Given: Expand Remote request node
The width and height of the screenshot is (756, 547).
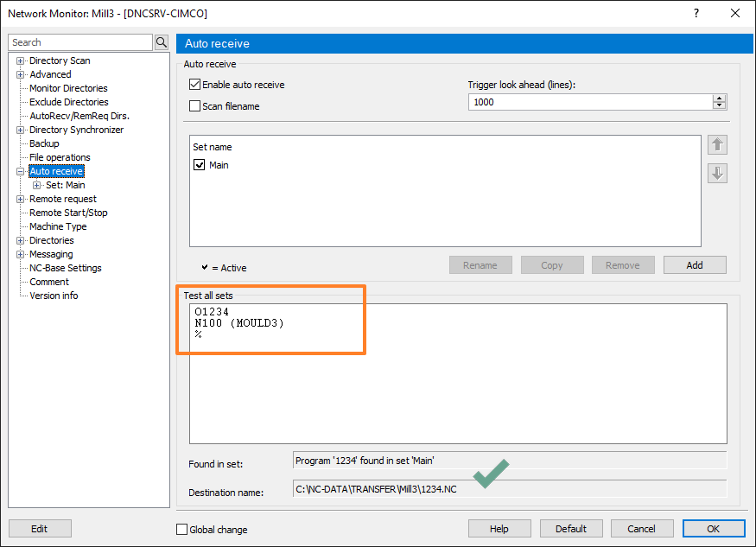Looking at the screenshot, I should 20,199.
